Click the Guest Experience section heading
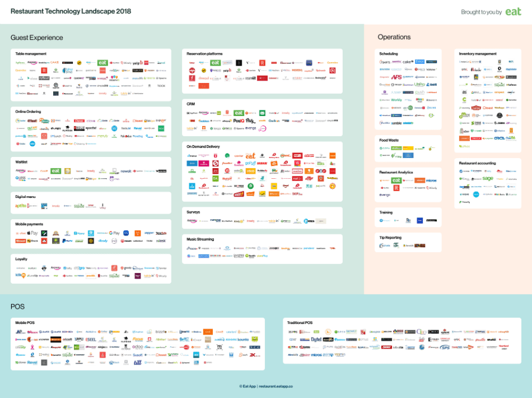Viewport: 532px width, 398px height. (36, 38)
